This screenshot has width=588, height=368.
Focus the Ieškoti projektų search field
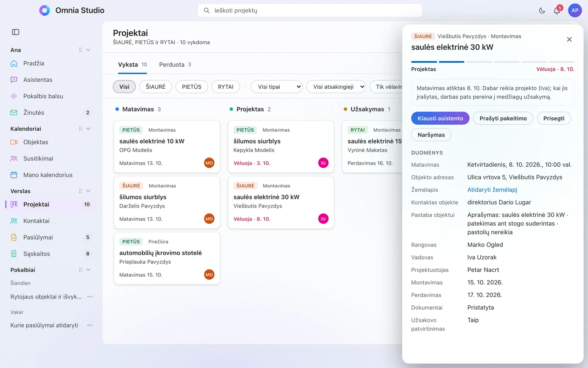point(310,10)
